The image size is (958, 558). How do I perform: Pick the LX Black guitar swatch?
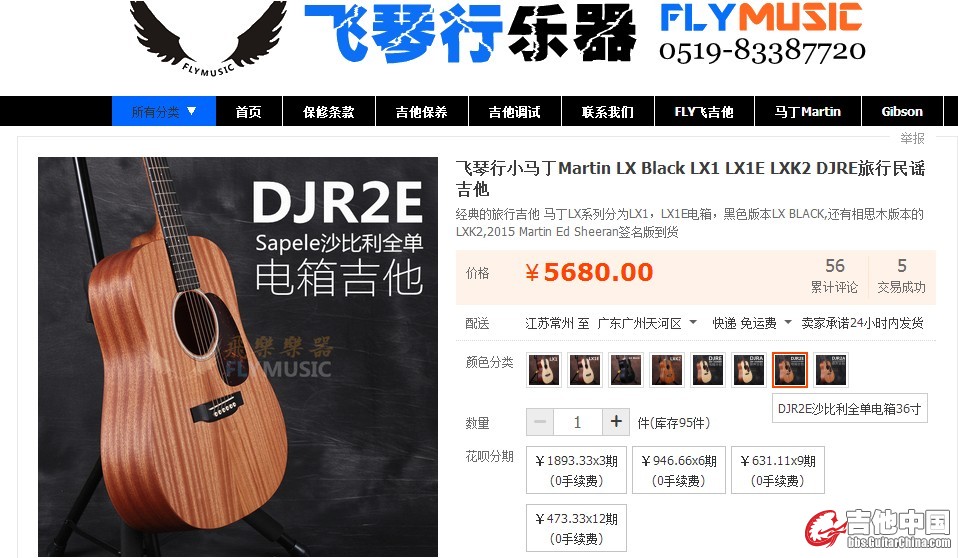626,370
